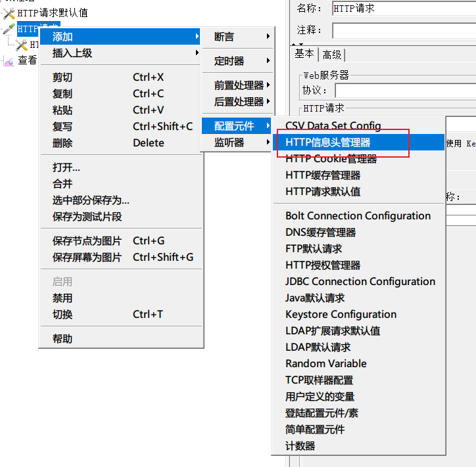Select FTP默认请求
Screen dimensions: 476x467
point(358,249)
